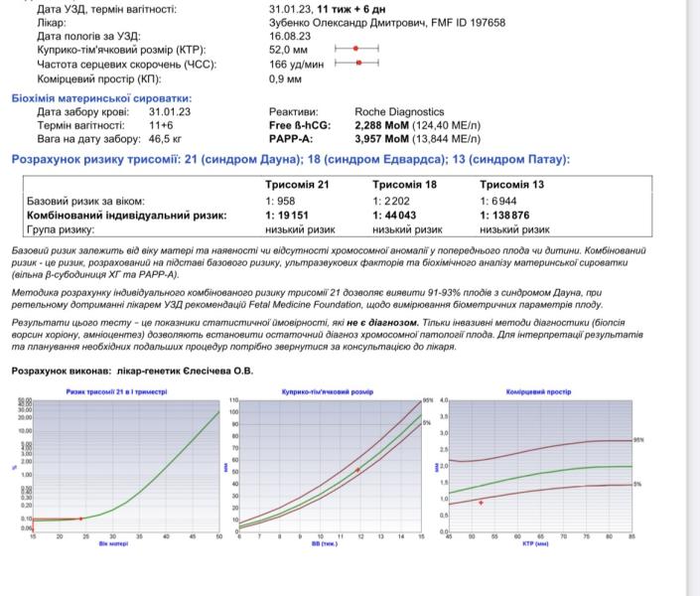Select nuchal translucency value '0,9 мм'
This screenshot has height=596, width=700.
point(285,79)
